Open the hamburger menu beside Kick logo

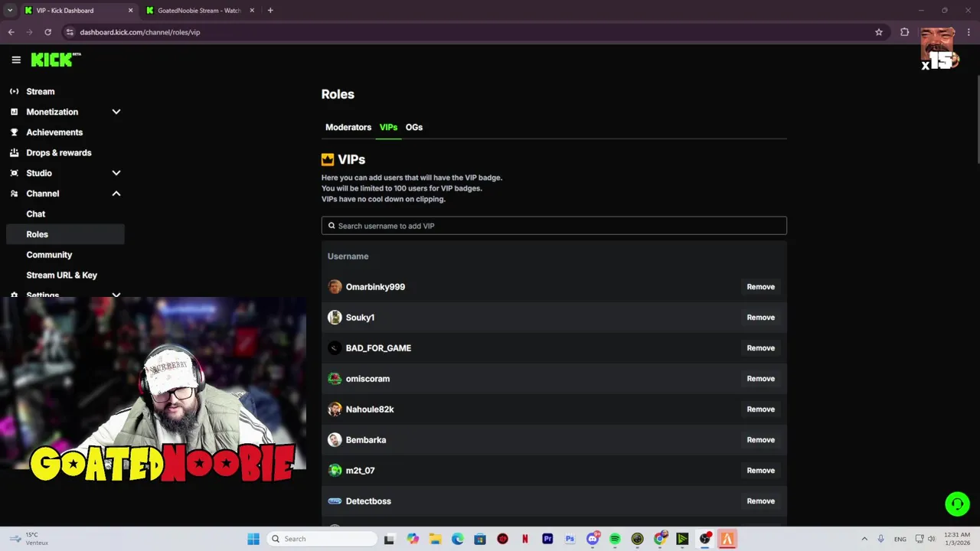pyautogui.click(x=16, y=60)
